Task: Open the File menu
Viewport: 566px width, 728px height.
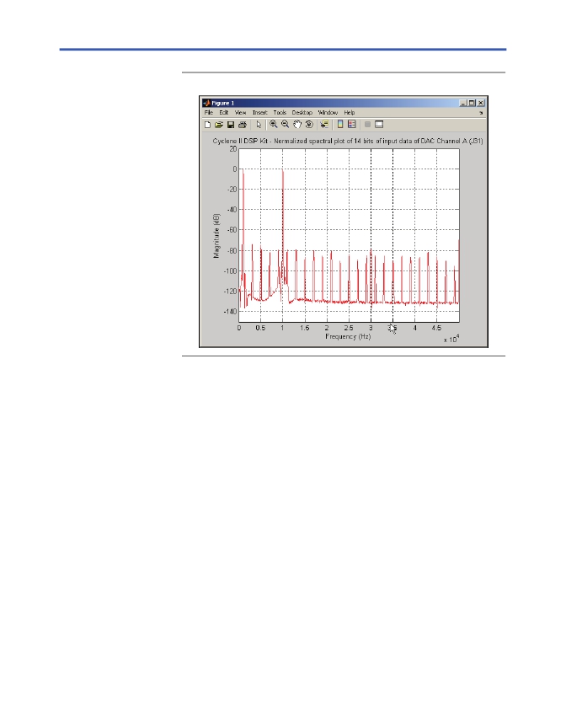Action: [209, 112]
